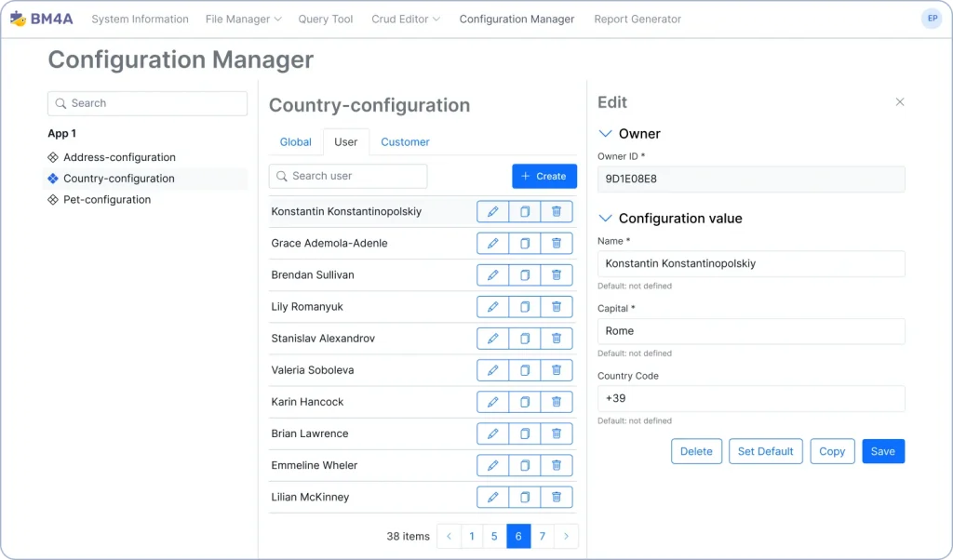Open the Query Tool page
The height and width of the screenshot is (560, 953).
[x=325, y=20]
